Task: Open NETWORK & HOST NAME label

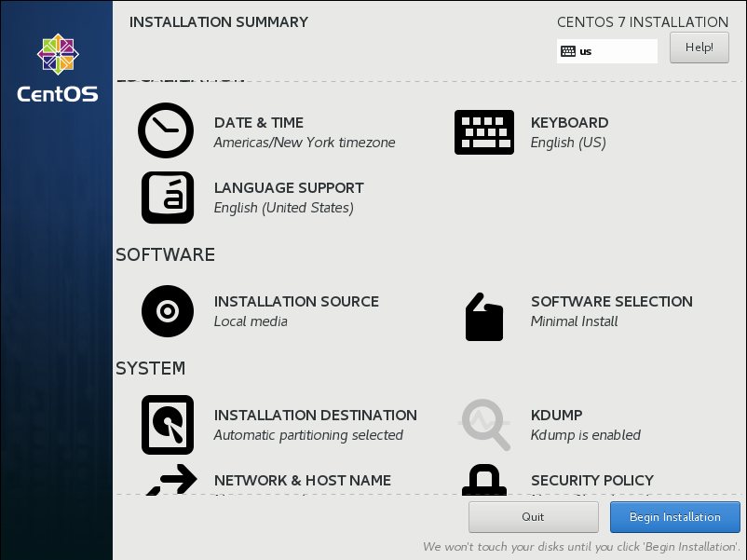Action: click(303, 481)
